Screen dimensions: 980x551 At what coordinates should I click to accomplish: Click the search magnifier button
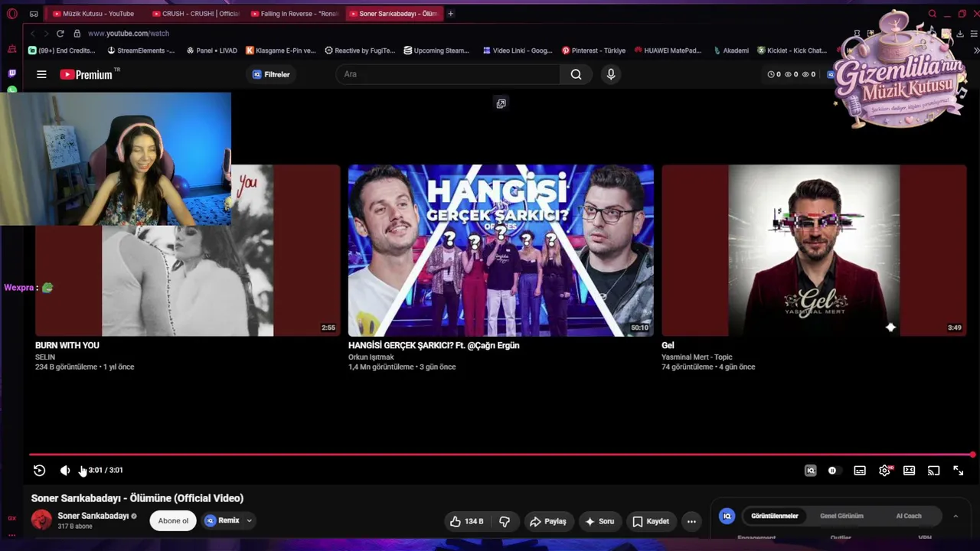576,74
